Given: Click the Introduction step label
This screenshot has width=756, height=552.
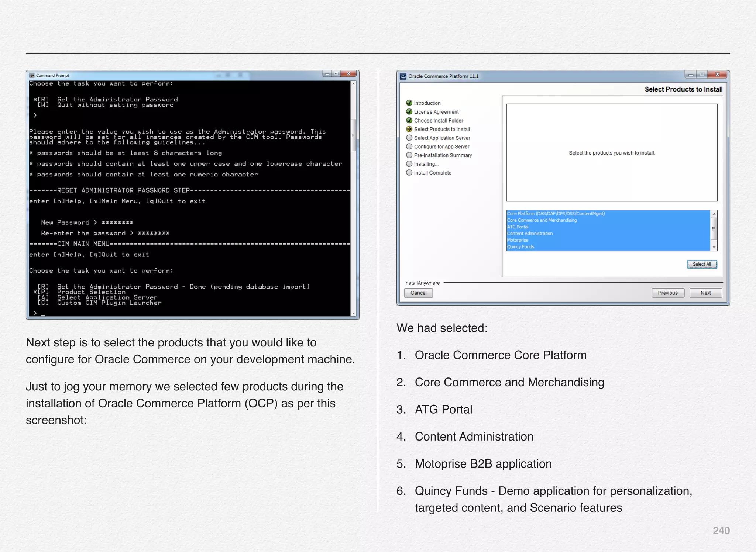Looking at the screenshot, I should [x=427, y=103].
